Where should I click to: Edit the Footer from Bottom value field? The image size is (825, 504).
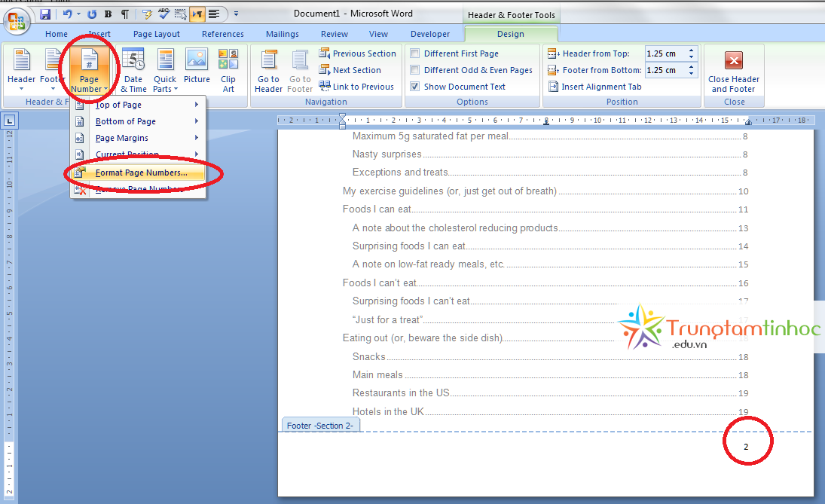click(x=665, y=70)
